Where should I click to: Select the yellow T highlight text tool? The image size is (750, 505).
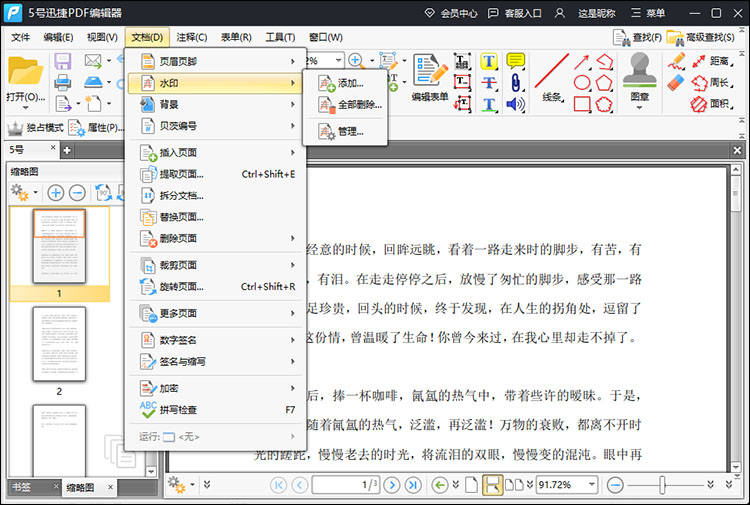(x=489, y=61)
